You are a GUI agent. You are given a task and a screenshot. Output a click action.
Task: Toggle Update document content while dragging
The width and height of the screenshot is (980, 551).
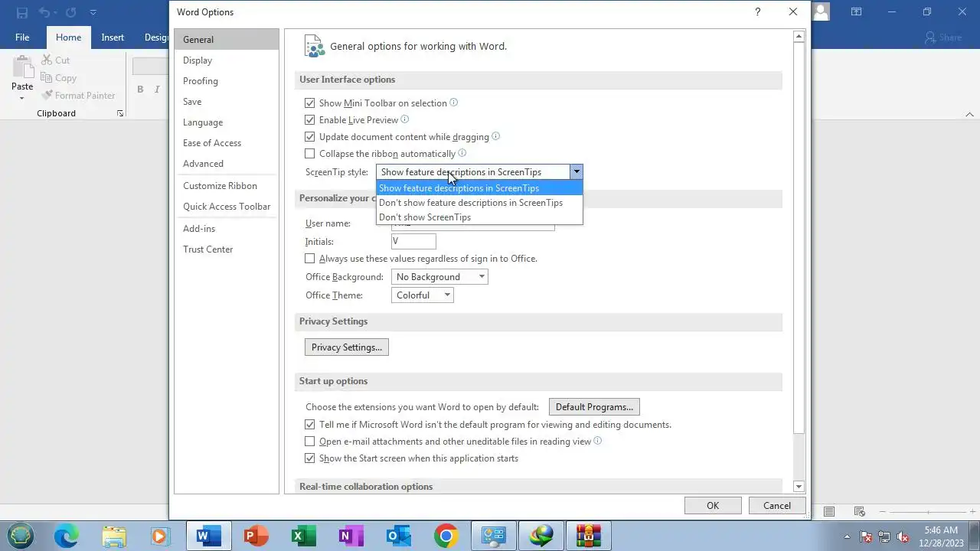click(x=309, y=136)
